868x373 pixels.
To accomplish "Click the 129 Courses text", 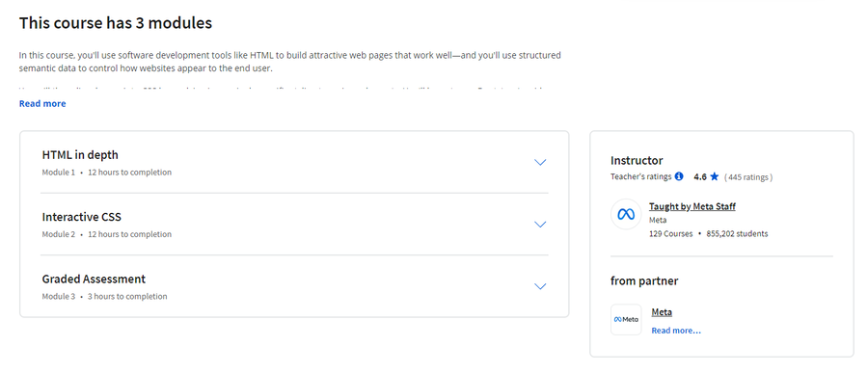I will (671, 233).
